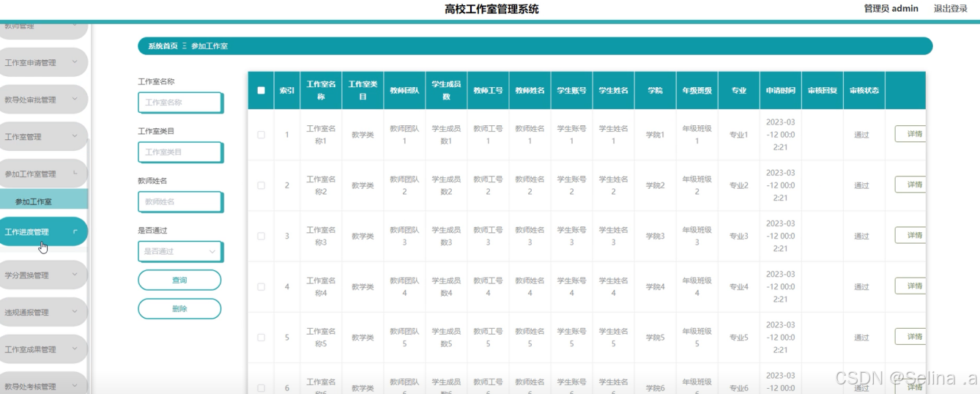The height and width of the screenshot is (394, 980).
Task: Click the cell 专业1
Action: [x=738, y=135]
